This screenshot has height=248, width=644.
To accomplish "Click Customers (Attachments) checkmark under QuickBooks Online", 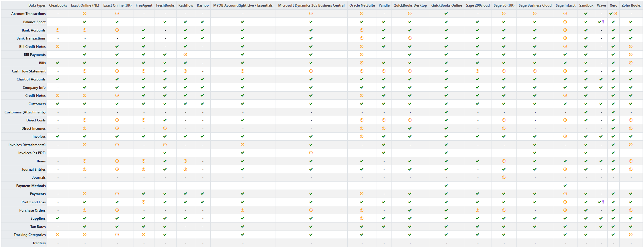I will pos(446,112).
